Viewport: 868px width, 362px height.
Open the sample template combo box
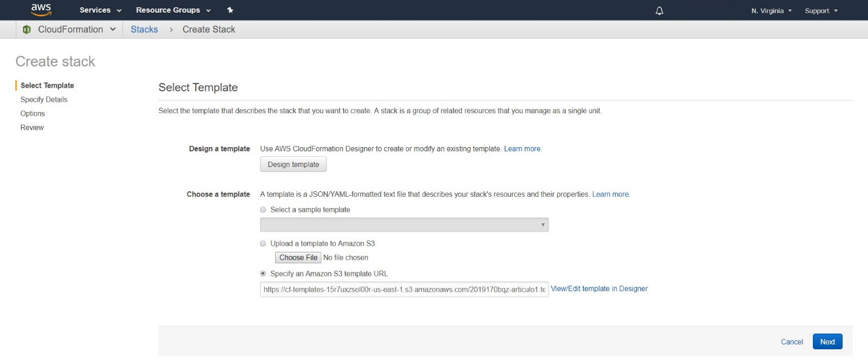[404, 225]
